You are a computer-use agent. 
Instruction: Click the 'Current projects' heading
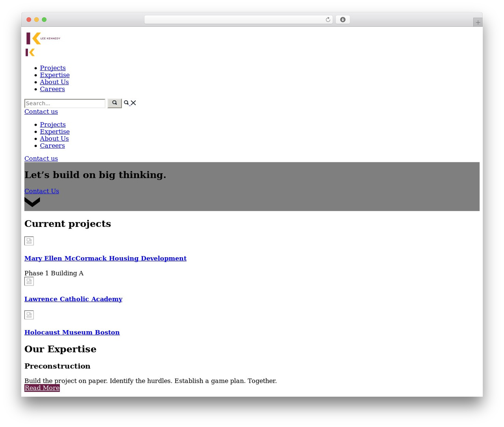tap(68, 224)
